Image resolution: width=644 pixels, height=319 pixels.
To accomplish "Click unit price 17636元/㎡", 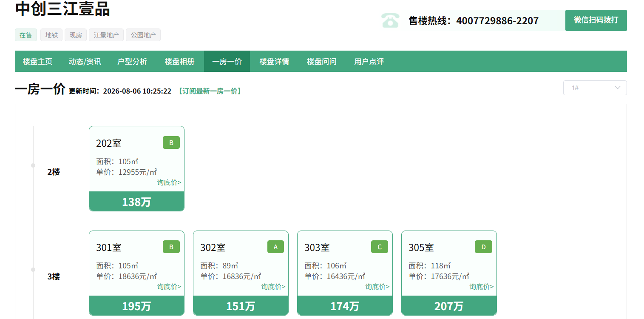I will tap(450, 276).
